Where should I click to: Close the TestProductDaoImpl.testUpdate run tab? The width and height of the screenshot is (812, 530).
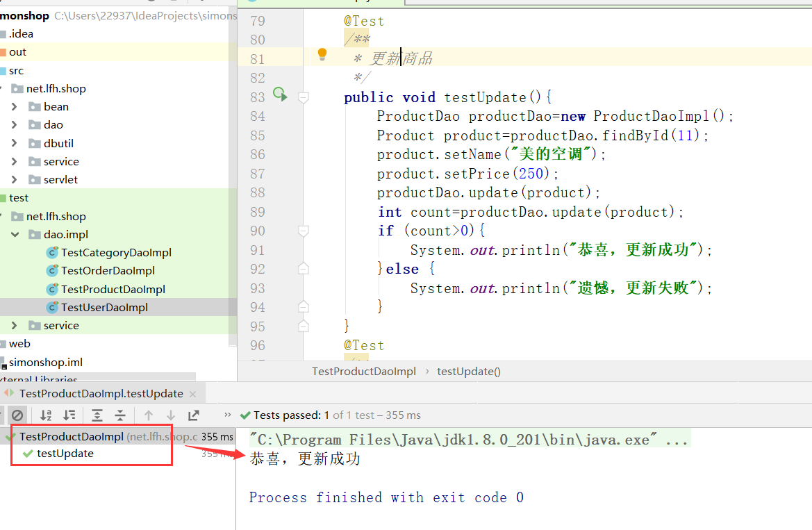192,395
